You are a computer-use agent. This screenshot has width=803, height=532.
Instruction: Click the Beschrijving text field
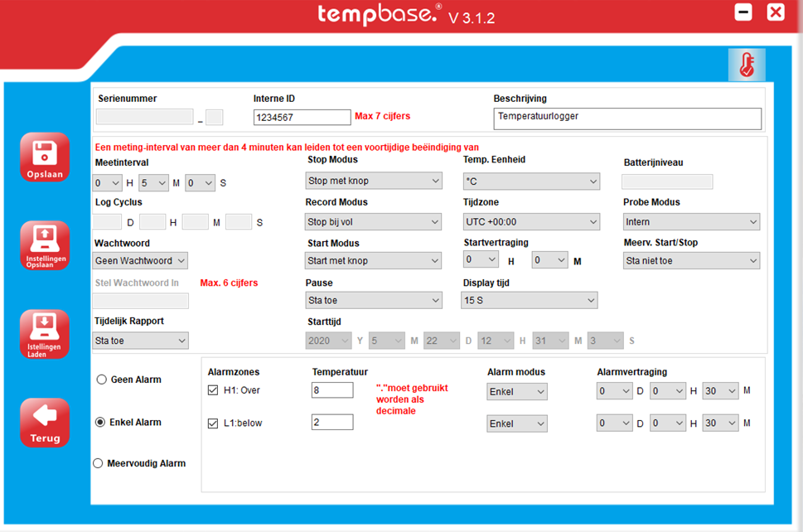(627, 118)
